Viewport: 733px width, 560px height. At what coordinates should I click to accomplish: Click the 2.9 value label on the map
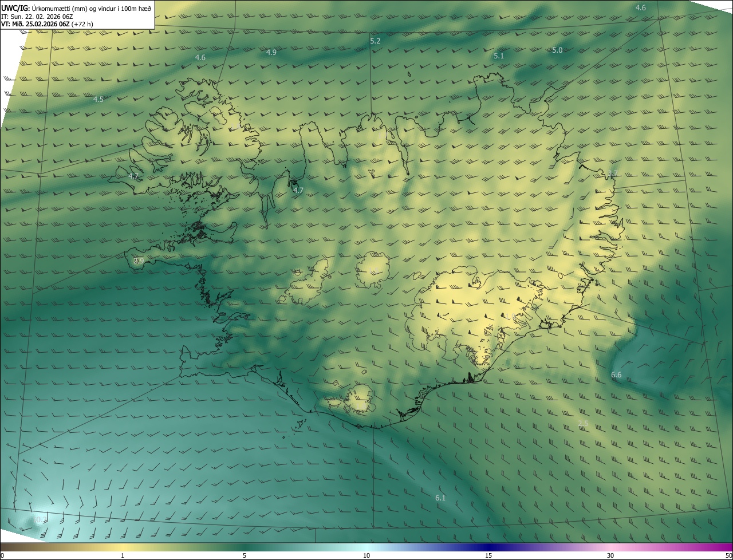coord(139,261)
